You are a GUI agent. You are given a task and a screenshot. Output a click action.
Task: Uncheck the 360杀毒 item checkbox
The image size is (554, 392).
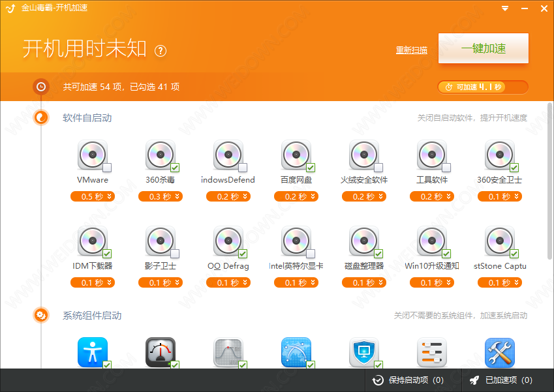coord(175,168)
